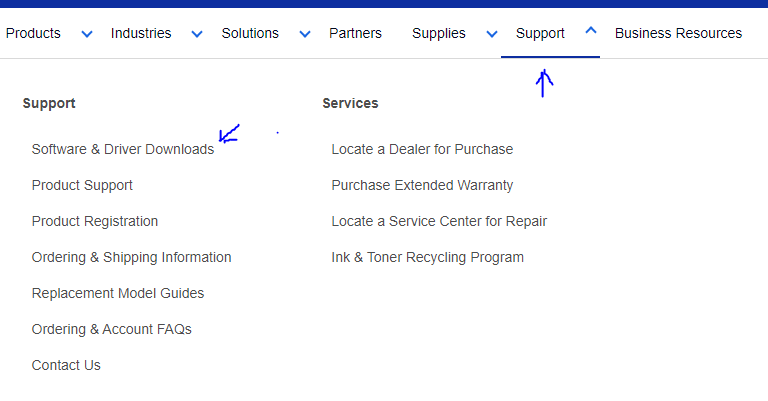Open Software & Driver Downloads
This screenshot has width=768, height=401.
coord(123,149)
